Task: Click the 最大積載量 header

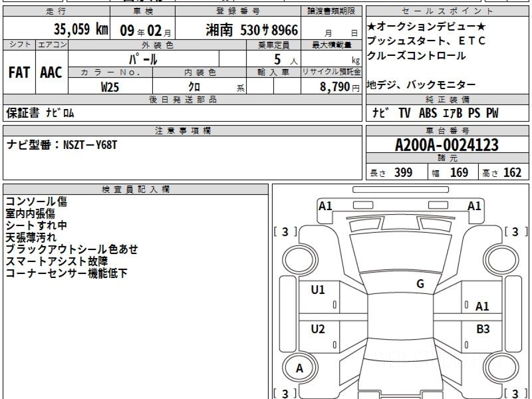Action: (332, 45)
